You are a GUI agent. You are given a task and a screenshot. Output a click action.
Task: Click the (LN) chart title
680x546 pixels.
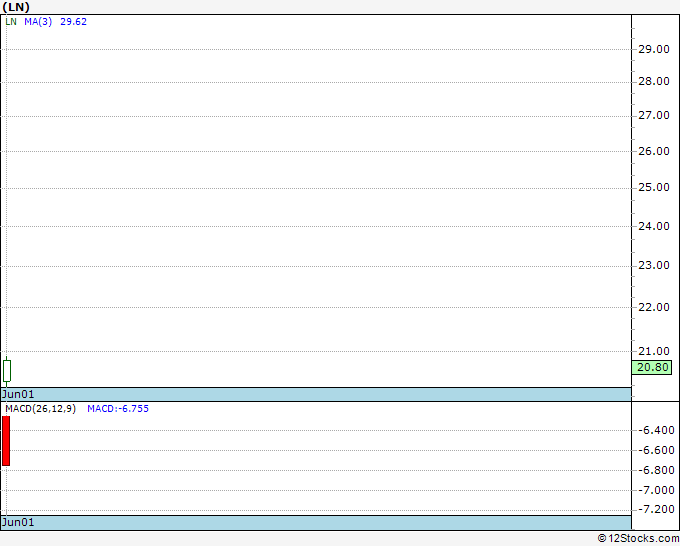16,7
